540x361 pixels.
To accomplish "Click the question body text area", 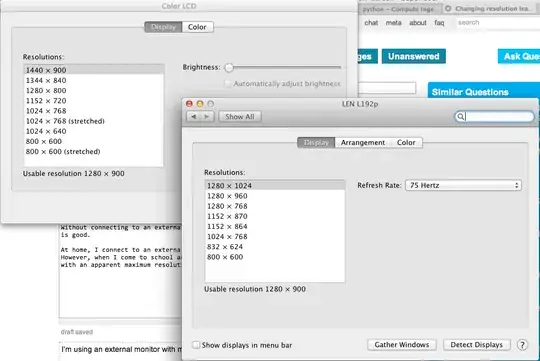I will (120, 270).
